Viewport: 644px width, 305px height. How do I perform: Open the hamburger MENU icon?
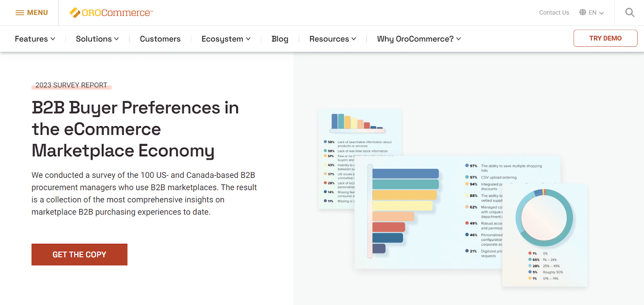pos(20,13)
